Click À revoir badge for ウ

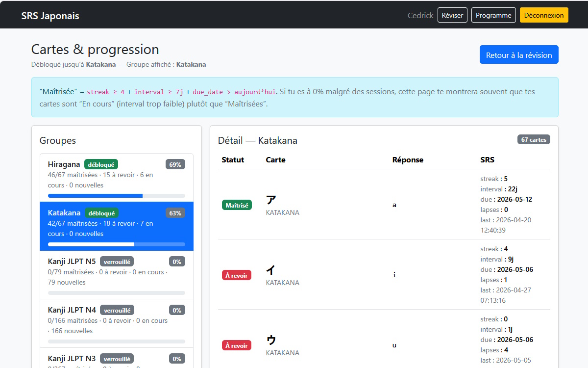[x=237, y=345]
